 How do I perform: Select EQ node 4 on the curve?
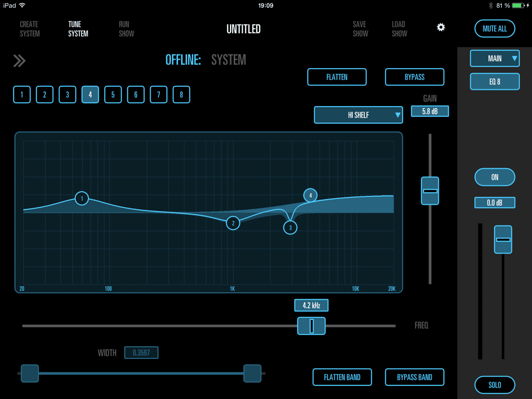(x=310, y=195)
